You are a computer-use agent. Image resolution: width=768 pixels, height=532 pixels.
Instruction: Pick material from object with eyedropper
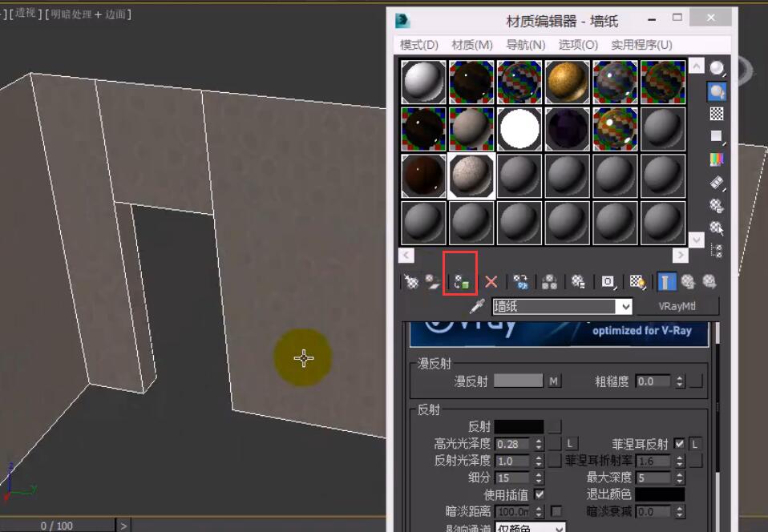477,306
